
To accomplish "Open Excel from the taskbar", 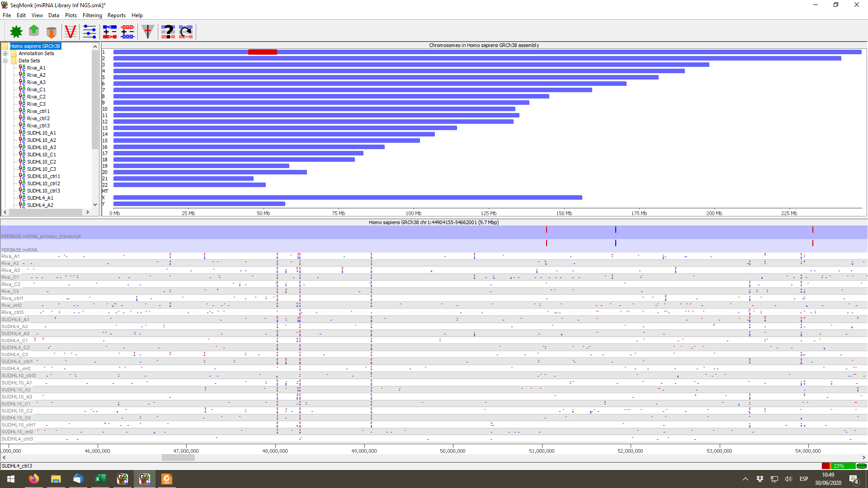I will pyautogui.click(x=100, y=479).
